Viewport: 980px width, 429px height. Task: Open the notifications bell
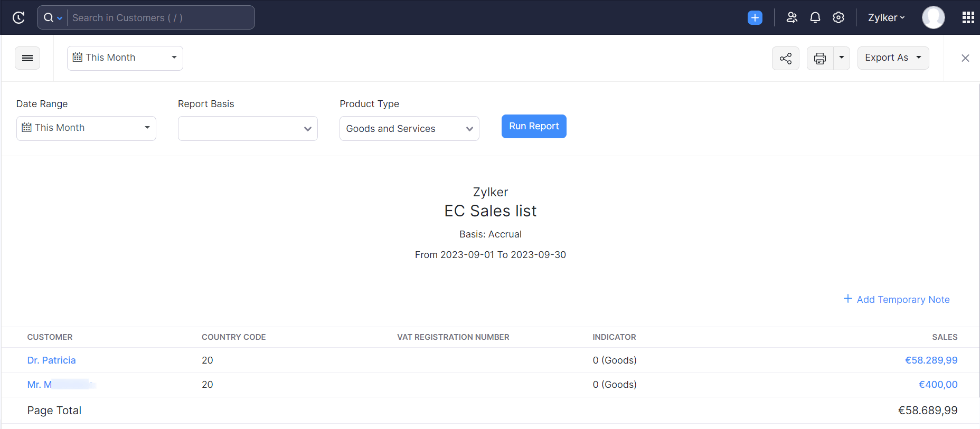815,17
